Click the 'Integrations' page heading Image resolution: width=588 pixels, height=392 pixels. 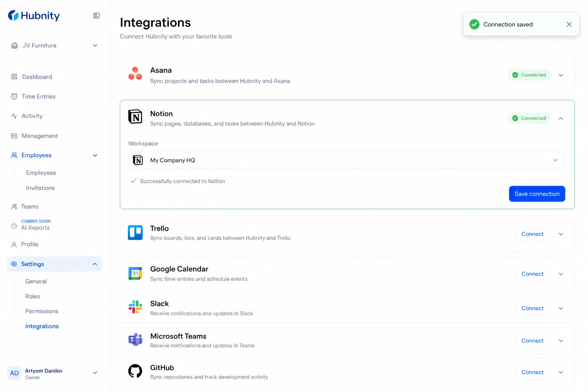tap(155, 23)
